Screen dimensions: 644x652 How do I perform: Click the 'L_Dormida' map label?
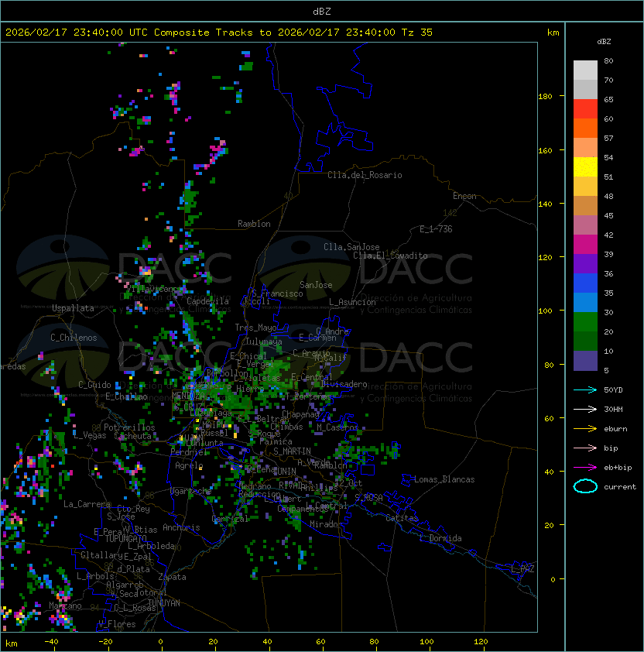(x=440, y=538)
